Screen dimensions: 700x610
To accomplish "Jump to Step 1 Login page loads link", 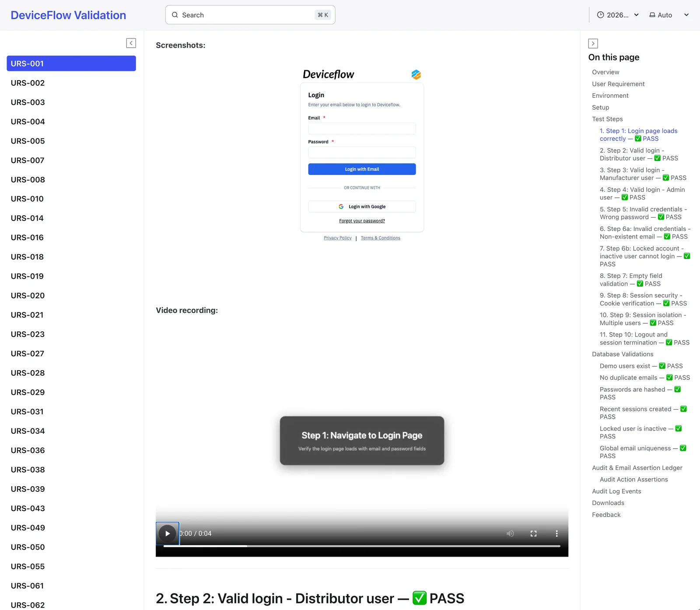I will (639, 135).
